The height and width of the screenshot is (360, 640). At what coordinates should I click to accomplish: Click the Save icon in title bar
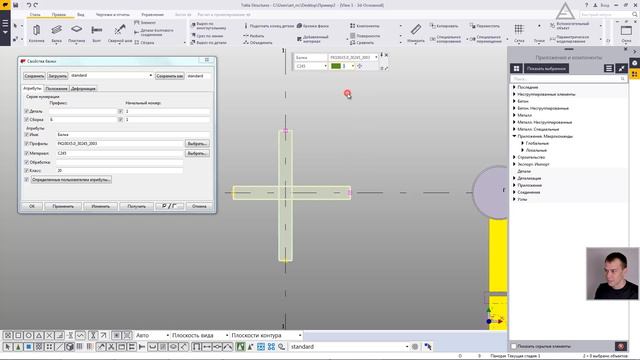[x=16, y=5]
